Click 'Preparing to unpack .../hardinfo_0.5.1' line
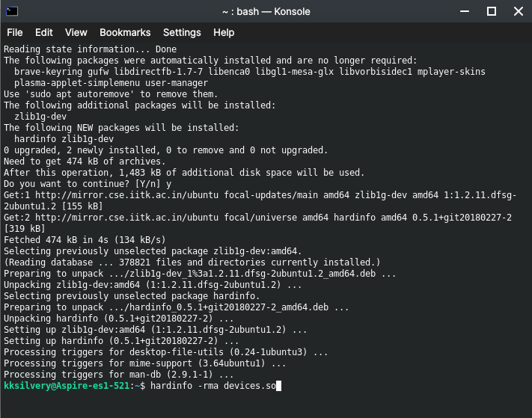 pyautogui.click(x=176, y=307)
